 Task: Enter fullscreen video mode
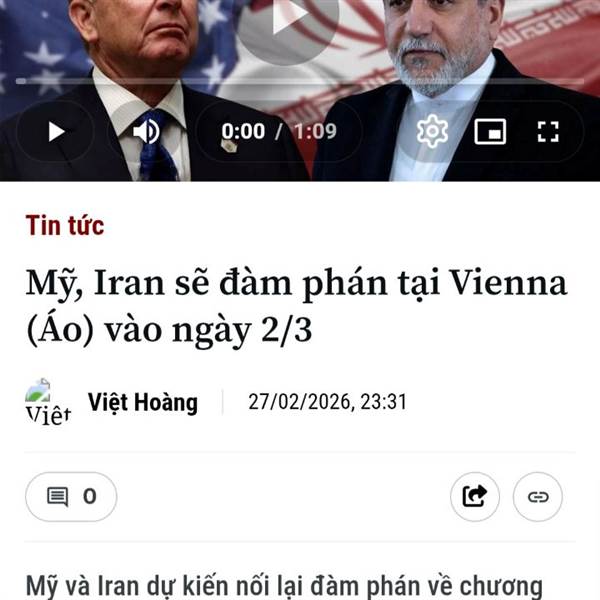pos(548,132)
